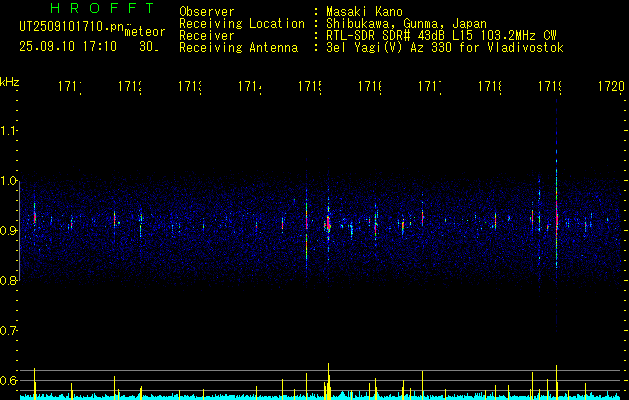Click the Receiving Antenna label
The height and width of the screenshot is (400, 629).
click(x=238, y=48)
